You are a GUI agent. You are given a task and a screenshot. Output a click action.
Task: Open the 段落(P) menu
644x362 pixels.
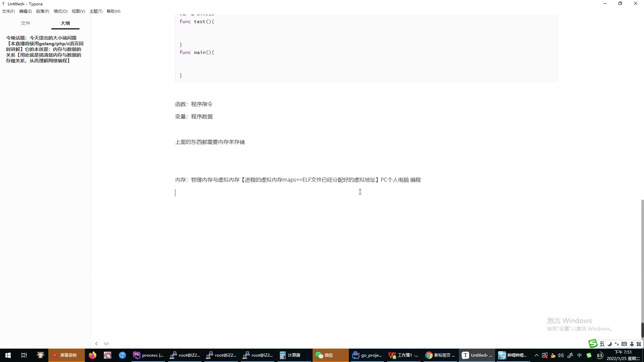tap(43, 11)
